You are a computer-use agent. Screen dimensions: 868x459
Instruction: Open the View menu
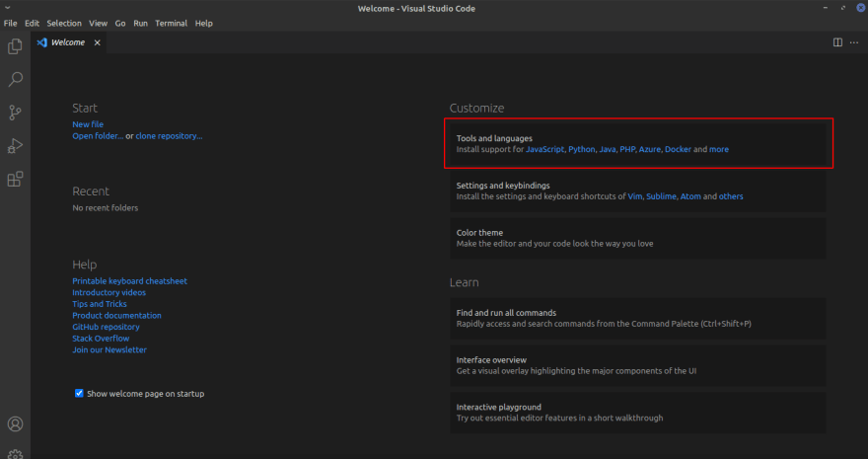click(98, 24)
